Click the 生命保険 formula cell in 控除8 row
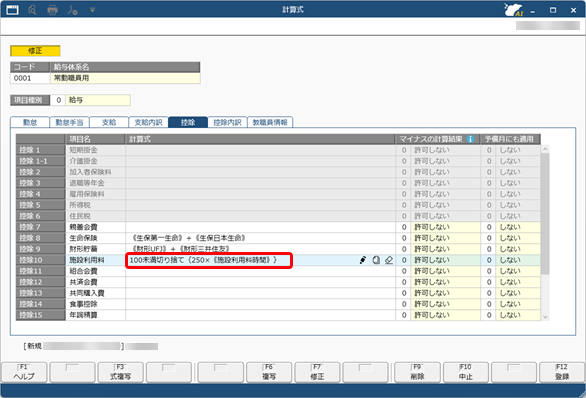The image size is (586, 398). [260, 238]
